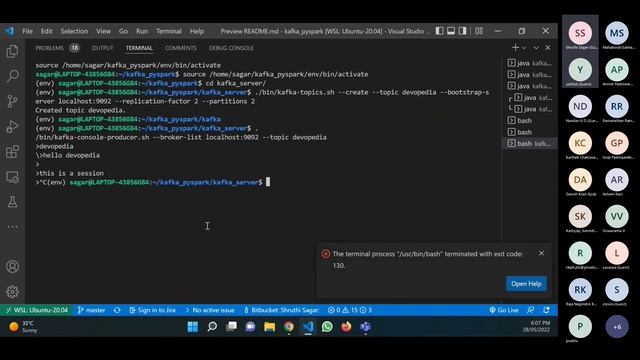Open Task View on the taskbar
Image resolution: width=640 pixels, height=360 pixels.
tap(231, 327)
